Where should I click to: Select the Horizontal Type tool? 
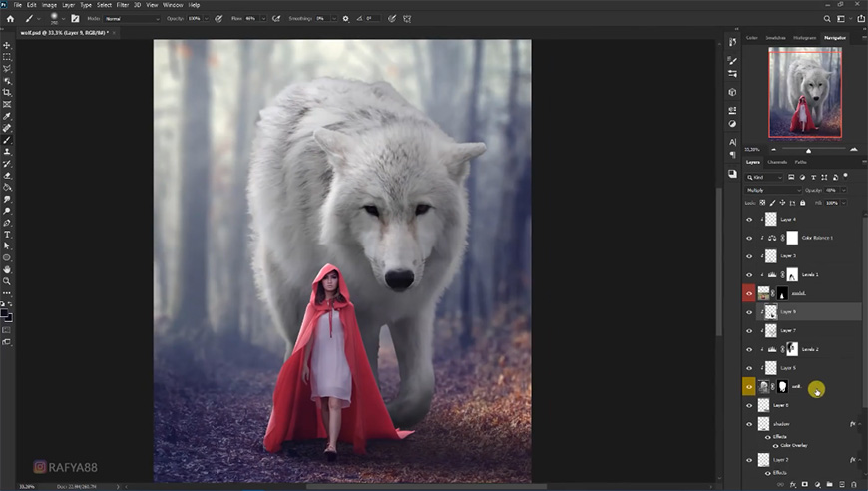pyautogui.click(x=7, y=235)
